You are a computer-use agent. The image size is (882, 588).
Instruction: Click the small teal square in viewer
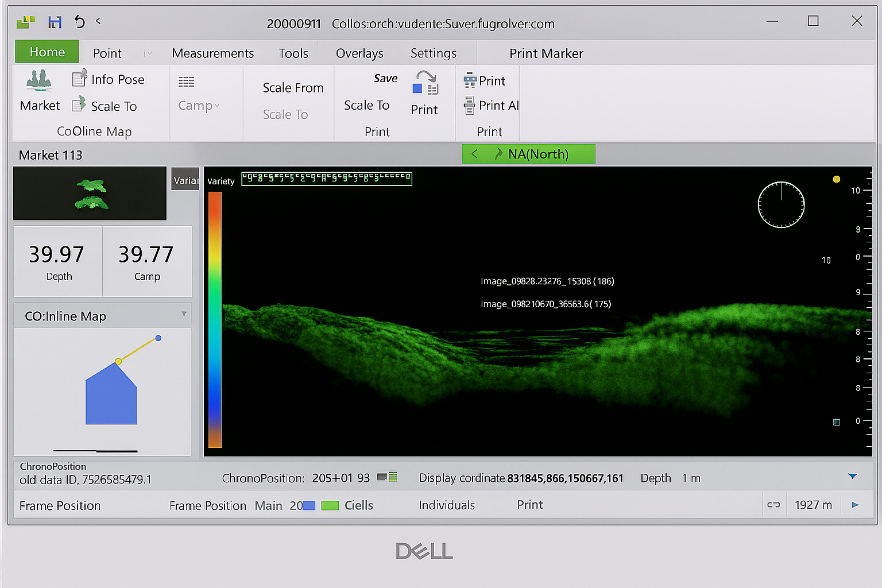coord(837,422)
